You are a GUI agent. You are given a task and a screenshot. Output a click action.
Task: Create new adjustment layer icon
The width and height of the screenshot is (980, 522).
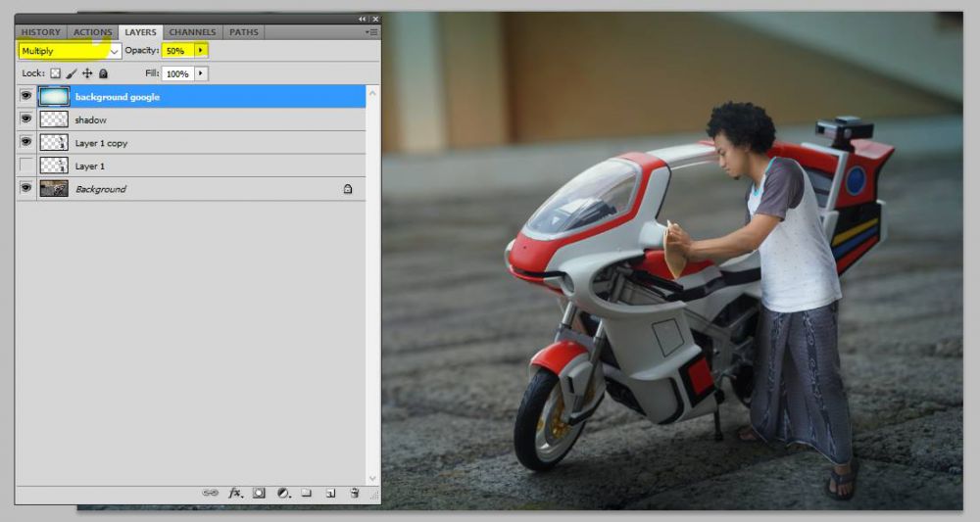pyautogui.click(x=282, y=494)
